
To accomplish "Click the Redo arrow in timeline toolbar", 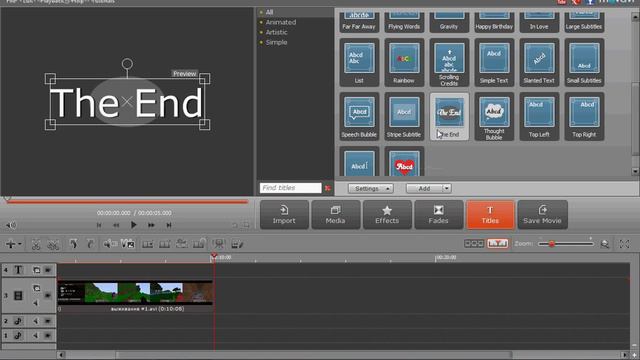I will [90, 244].
